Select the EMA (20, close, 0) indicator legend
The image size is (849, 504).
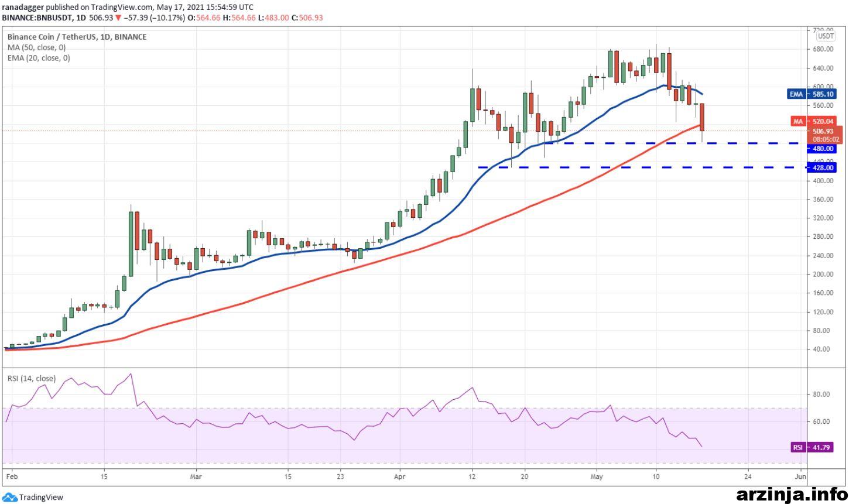pos(39,58)
